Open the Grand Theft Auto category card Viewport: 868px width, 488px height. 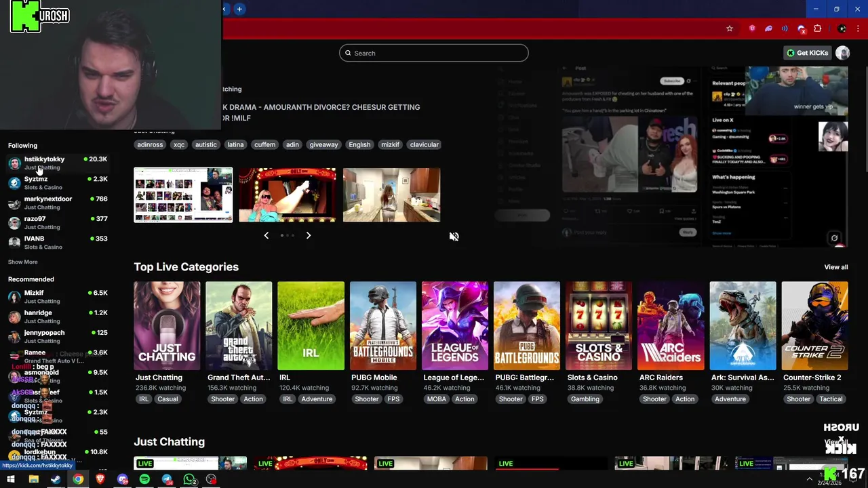[239, 326]
